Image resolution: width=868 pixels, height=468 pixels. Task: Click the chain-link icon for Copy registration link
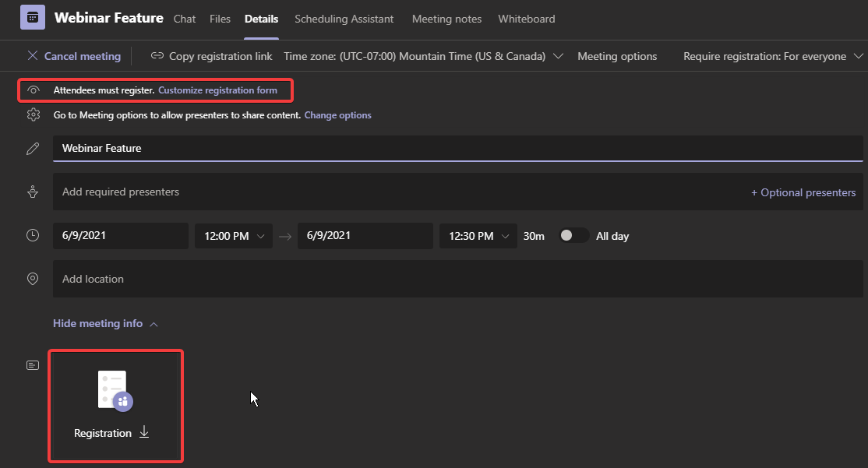tap(157, 55)
